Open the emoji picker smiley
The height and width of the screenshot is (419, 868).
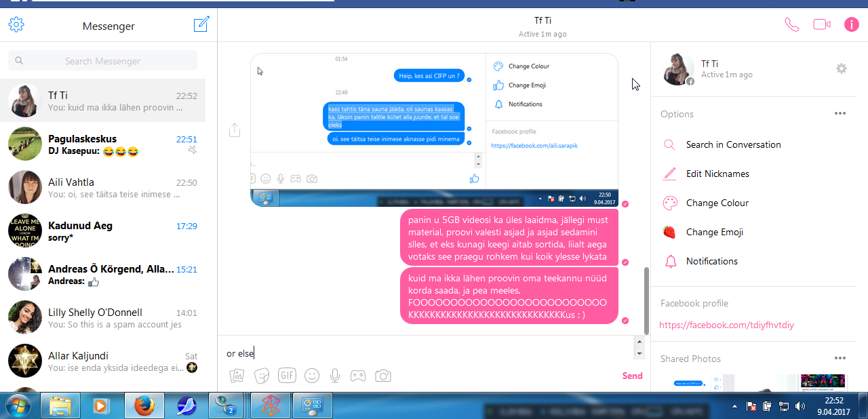point(311,375)
